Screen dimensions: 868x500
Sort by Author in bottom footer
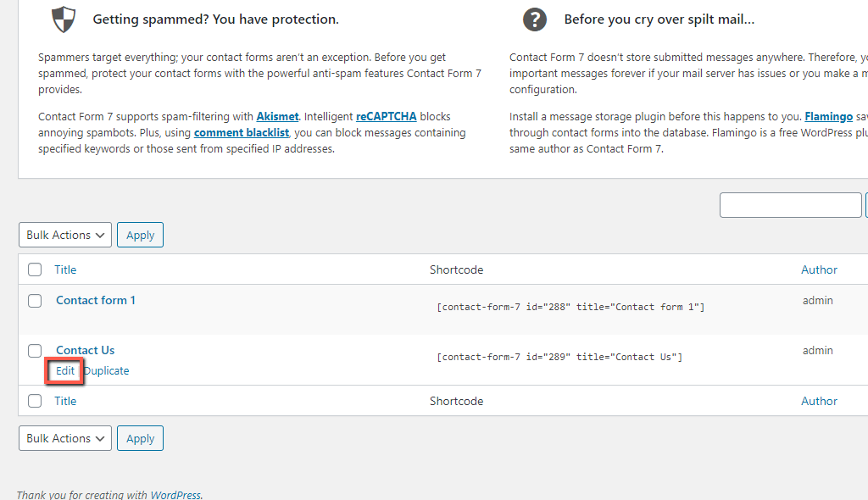click(819, 401)
